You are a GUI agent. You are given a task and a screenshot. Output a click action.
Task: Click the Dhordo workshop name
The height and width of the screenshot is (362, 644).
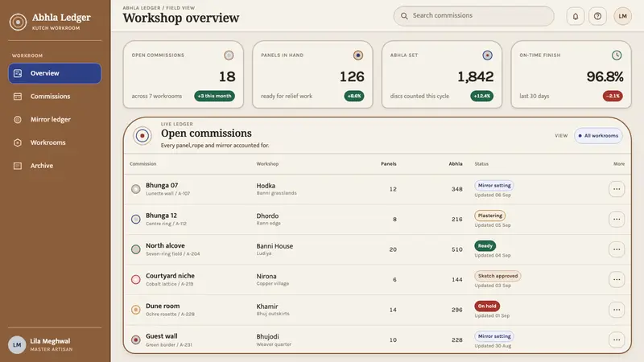(267, 216)
